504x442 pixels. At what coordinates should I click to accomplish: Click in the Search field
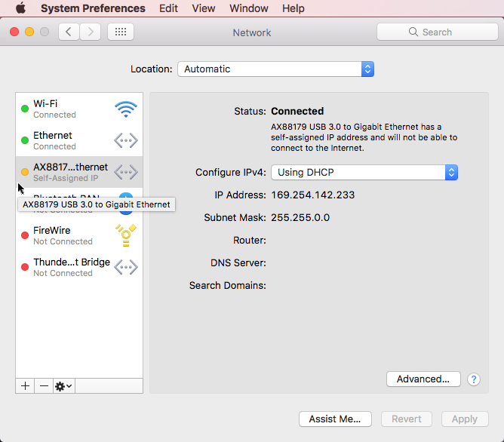point(437,32)
